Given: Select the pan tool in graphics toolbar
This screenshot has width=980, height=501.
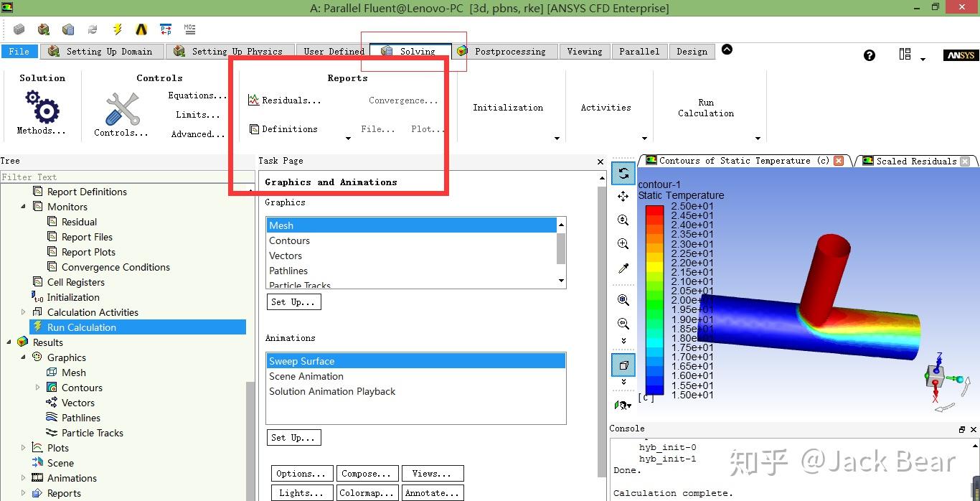Looking at the screenshot, I should [x=623, y=196].
